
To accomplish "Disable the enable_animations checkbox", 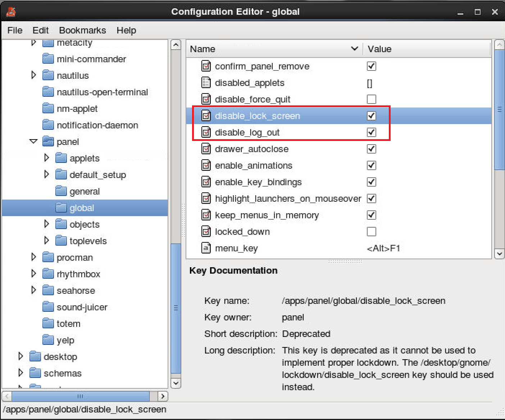I will click(372, 165).
